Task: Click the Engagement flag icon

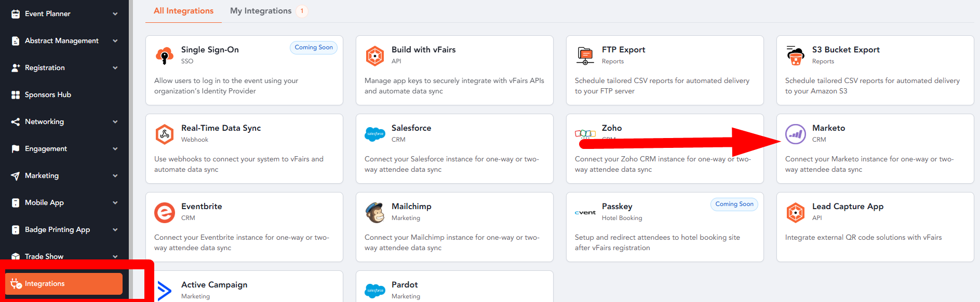Action: pos(16,149)
